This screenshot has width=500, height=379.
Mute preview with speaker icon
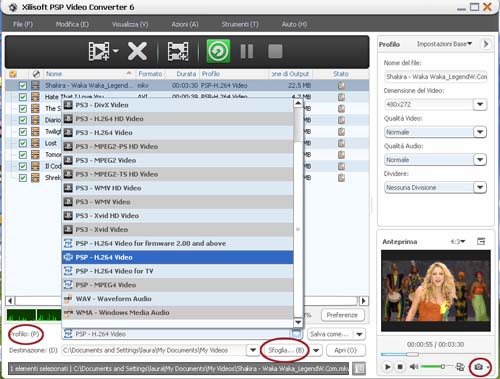[414, 367]
